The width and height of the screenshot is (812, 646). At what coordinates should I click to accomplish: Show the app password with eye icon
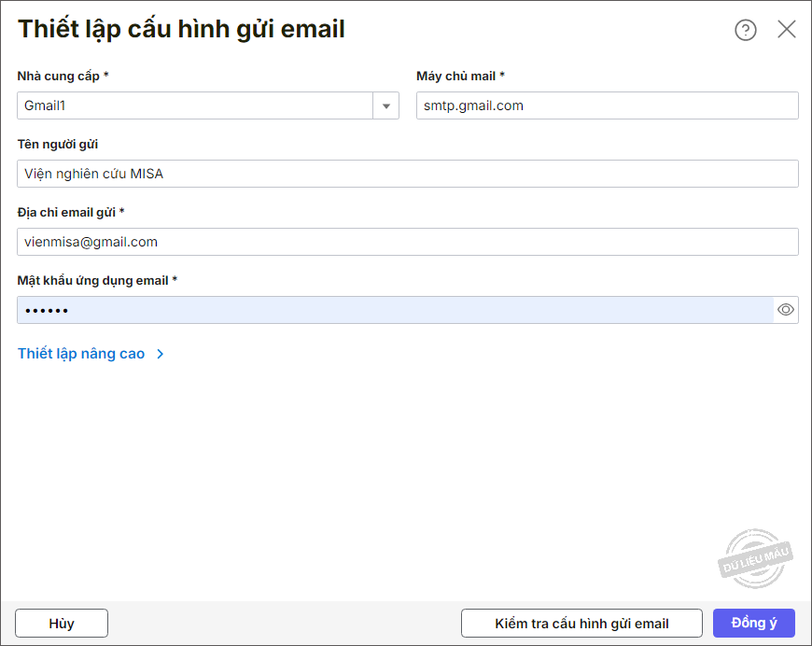pos(786,310)
